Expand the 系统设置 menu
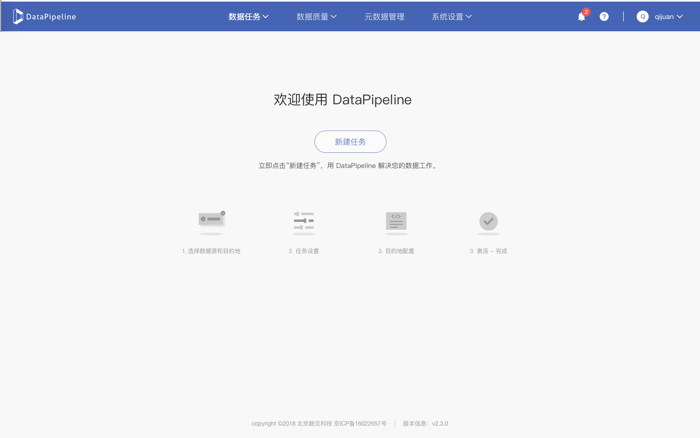The width and height of the screenshot is (700, 438). click(451, 17)
